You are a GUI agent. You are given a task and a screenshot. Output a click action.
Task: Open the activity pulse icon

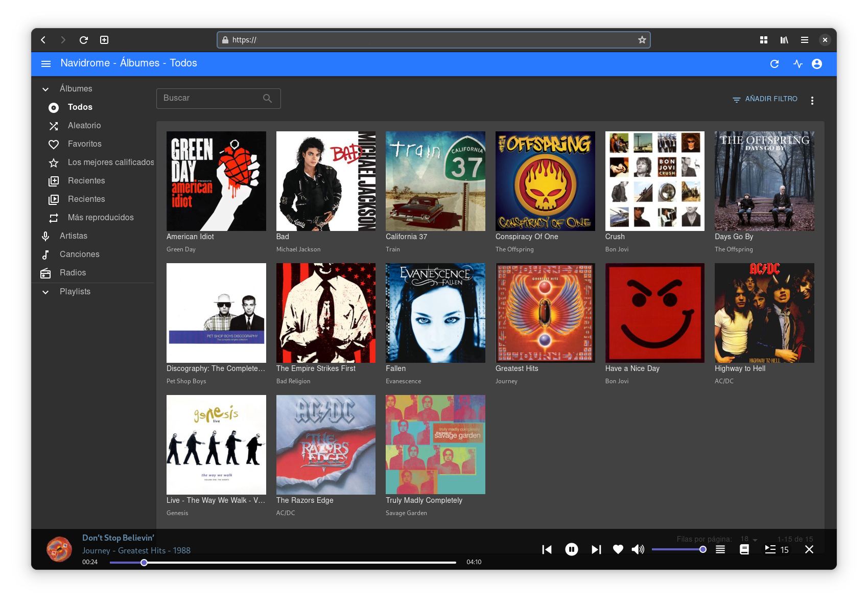pos(798,64)
